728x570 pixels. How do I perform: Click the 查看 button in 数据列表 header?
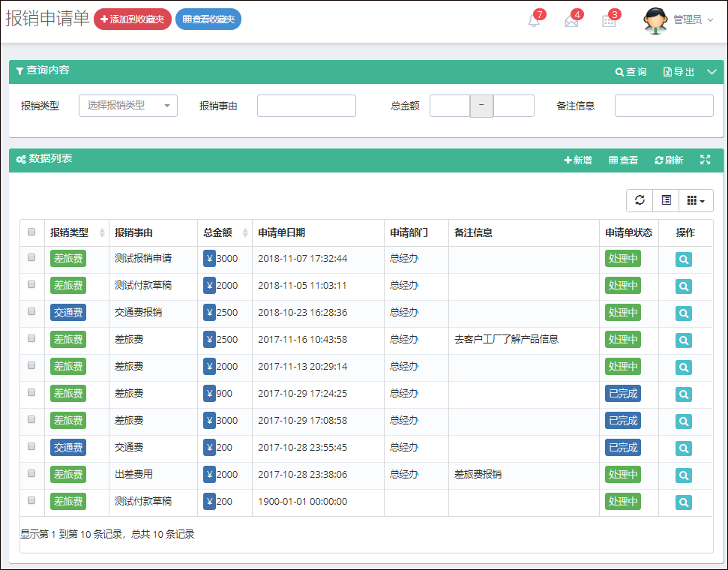pyautogui.click(x=624, y=160)
